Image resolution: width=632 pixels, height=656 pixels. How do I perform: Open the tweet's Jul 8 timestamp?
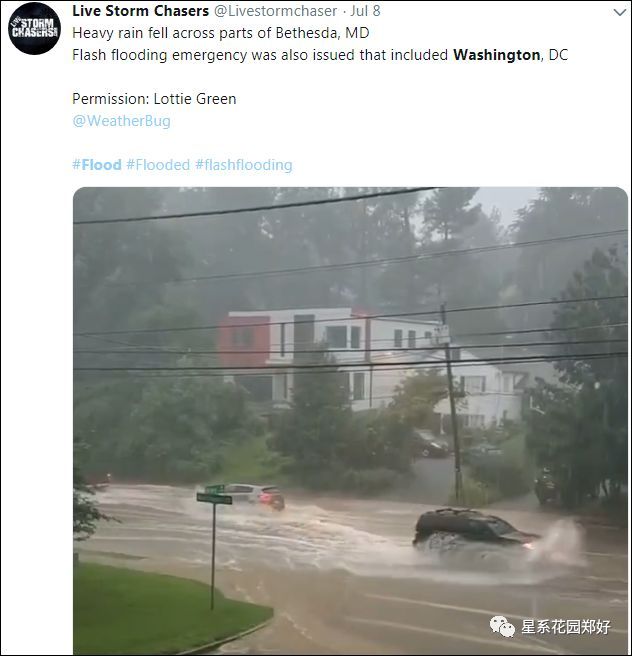tap(365, 11)
